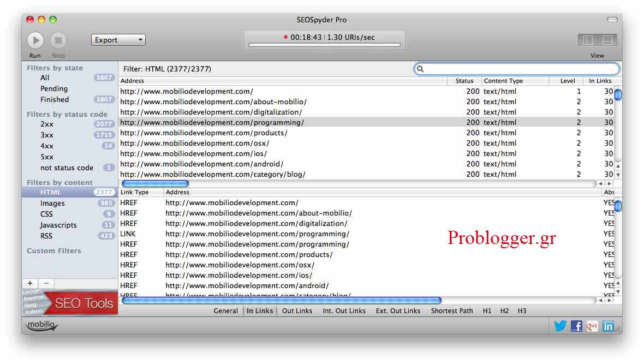Click the Stop crawl button
This screenshot has width=644, height=364.
pos(58,40)
